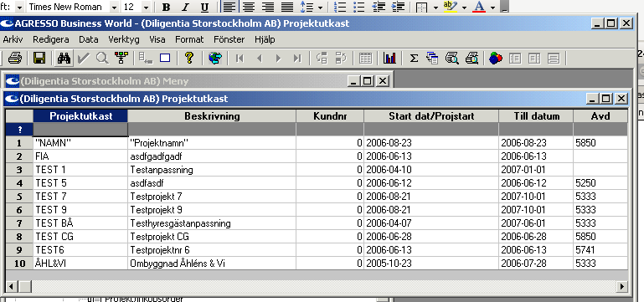
Task: Open the style dropdown arrow left of the font name
Action: point(19,7)
